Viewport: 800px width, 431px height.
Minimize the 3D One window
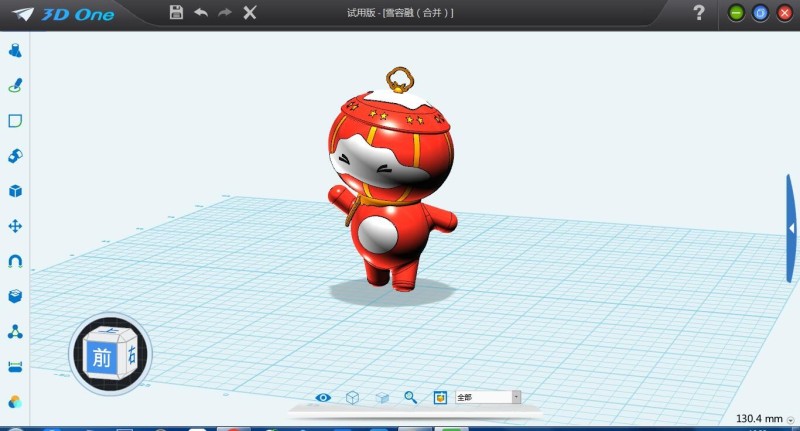(x=736, y=13)
